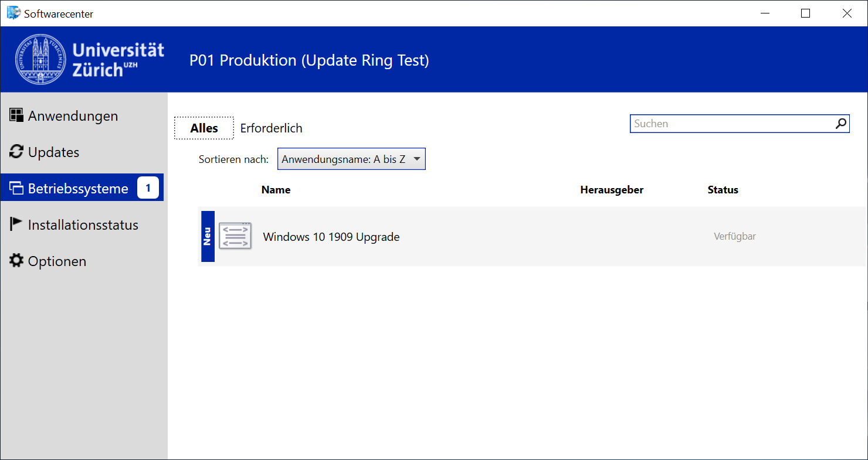Click the badge showing 1 next to Betriebssysteme
868x460 pixels.
[x=148, y=188]
